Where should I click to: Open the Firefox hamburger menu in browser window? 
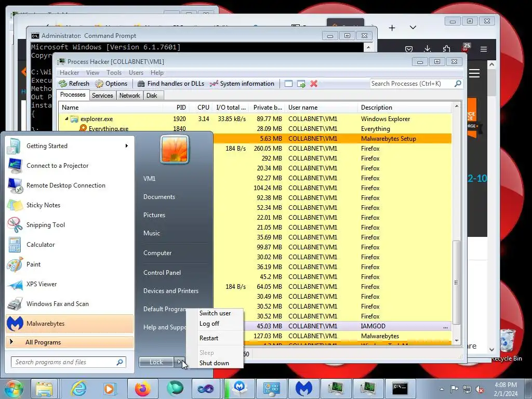click(484, 49)
